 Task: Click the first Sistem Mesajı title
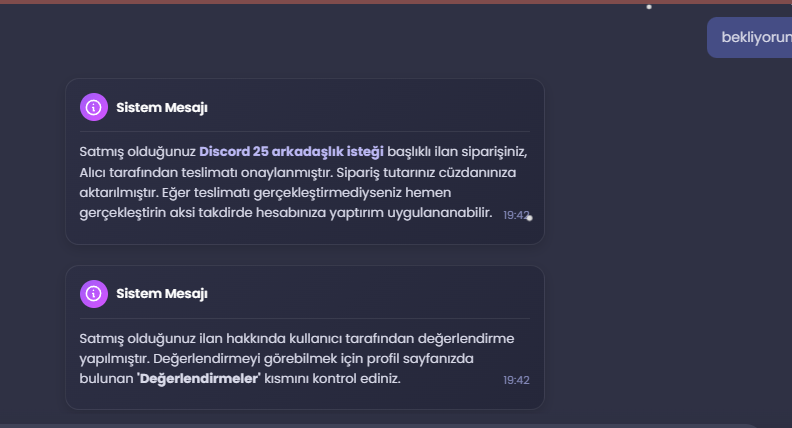(x=162, y=108)
